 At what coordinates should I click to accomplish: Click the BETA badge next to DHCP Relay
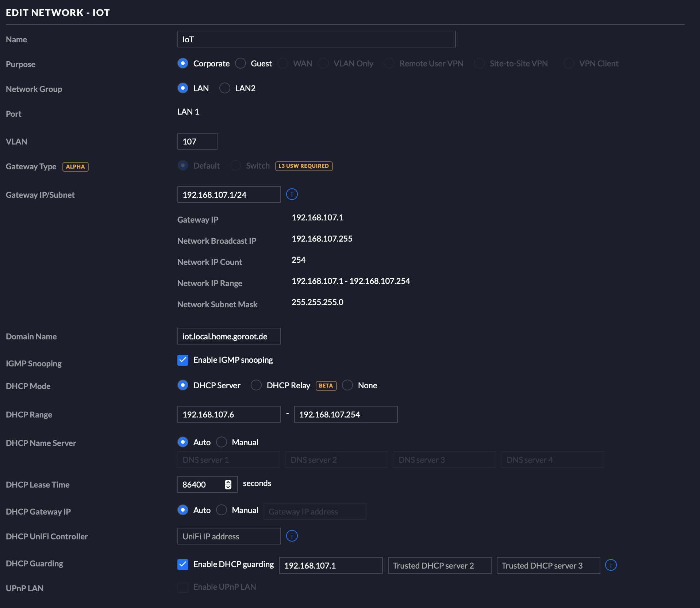click(x=326, y=385)
